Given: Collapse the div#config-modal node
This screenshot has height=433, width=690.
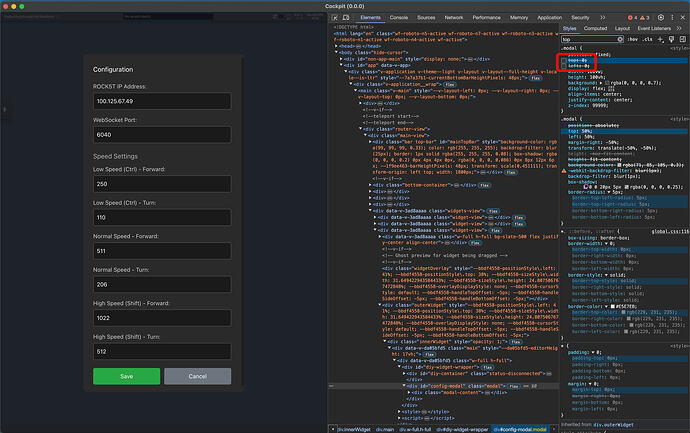Looking at the screenshot, I should [x=404, y=386].
